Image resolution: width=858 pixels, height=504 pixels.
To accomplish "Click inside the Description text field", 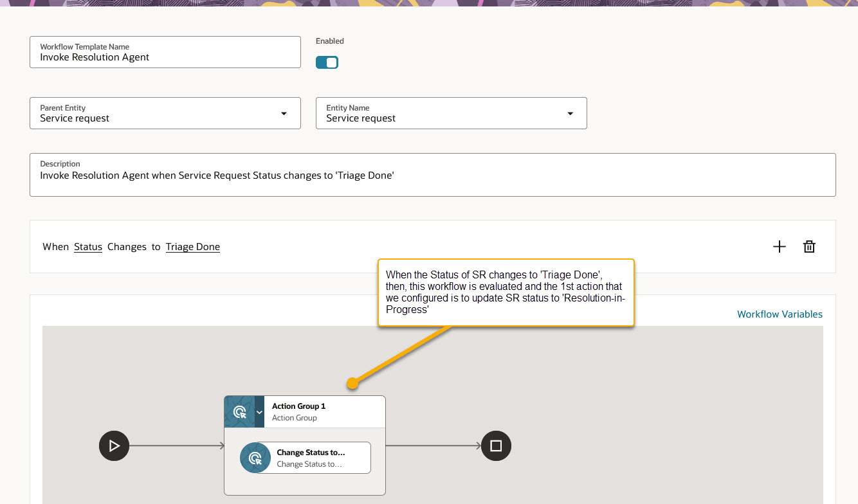I will tap(432, 175).
